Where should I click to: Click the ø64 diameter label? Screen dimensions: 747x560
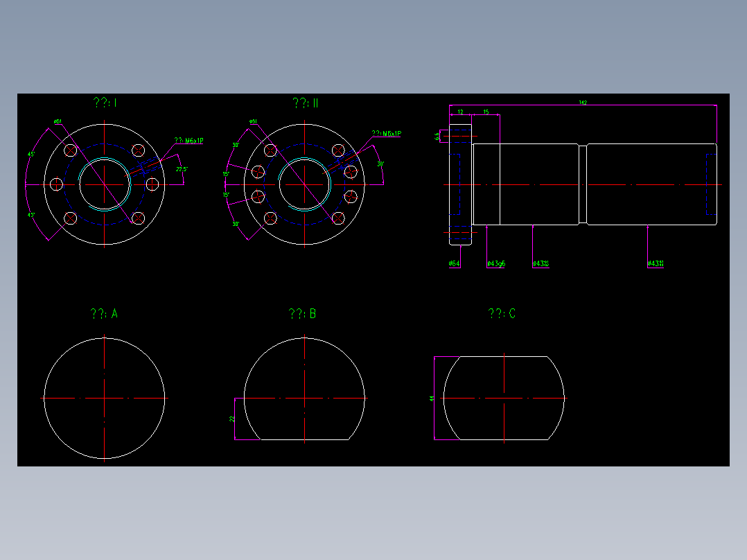click(x=454, y=263)
